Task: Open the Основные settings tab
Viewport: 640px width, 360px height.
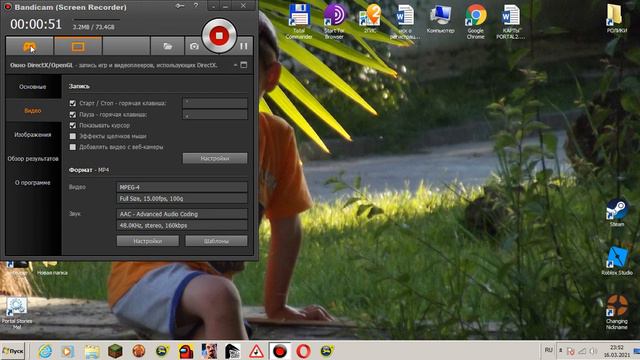Action: [33, 87]
